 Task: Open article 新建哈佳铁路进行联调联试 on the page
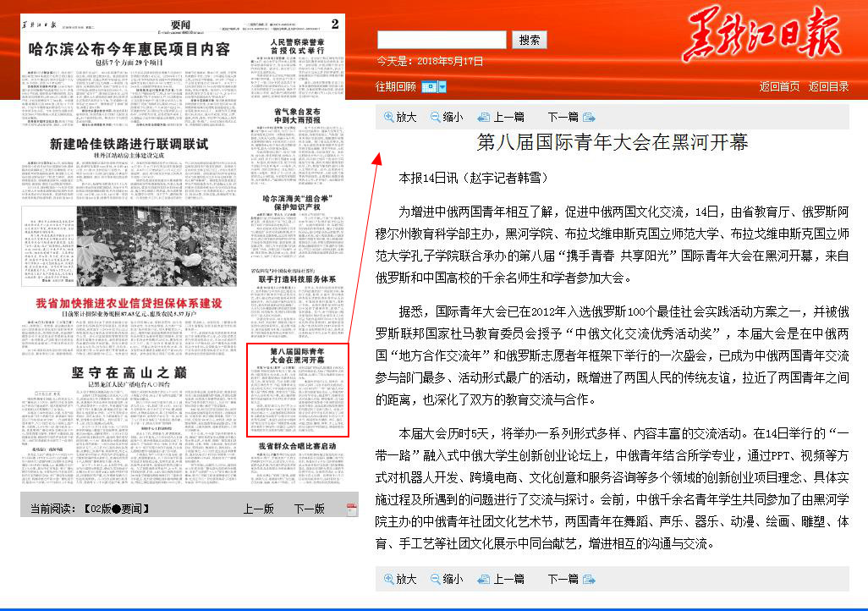129,143
